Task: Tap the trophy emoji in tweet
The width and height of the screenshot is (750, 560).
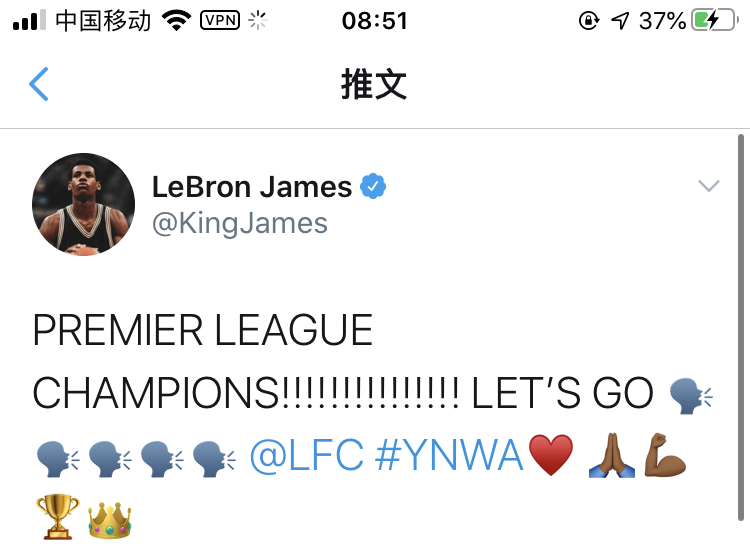Action: pyautogui.click(x=58, y=517)
